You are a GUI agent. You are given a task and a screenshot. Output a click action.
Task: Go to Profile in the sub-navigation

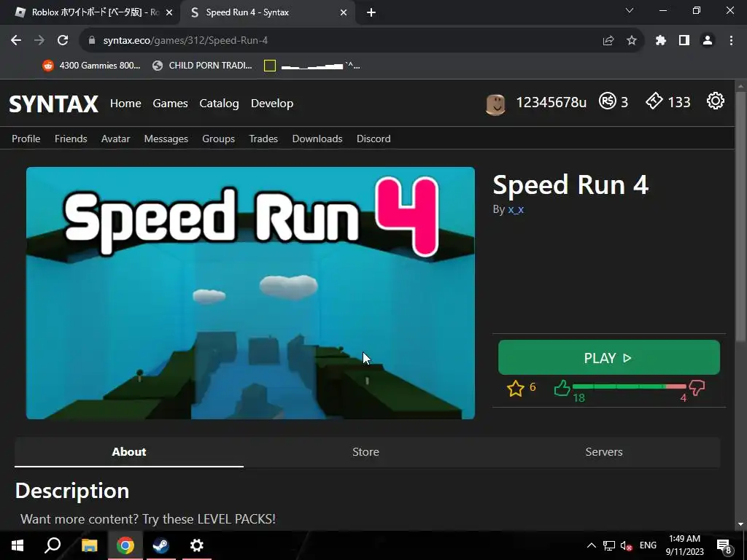tap(26, 139)
